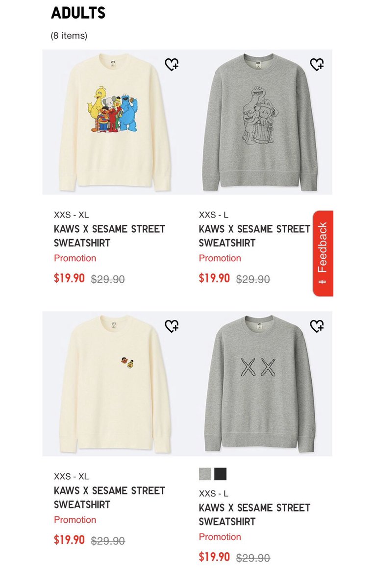Click Promotion label under first sweatshirt
Screen dimensions: 375x588
75,258
